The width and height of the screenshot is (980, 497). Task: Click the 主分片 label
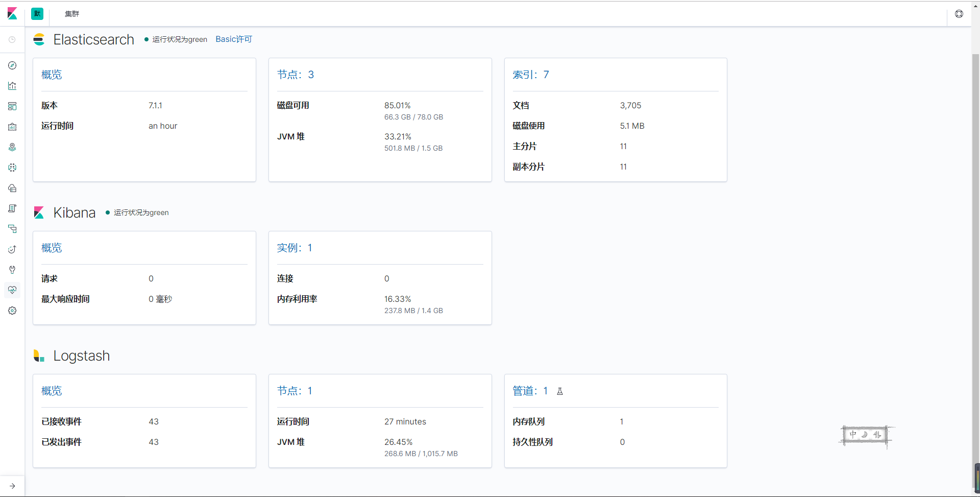(x=525, y=147)
